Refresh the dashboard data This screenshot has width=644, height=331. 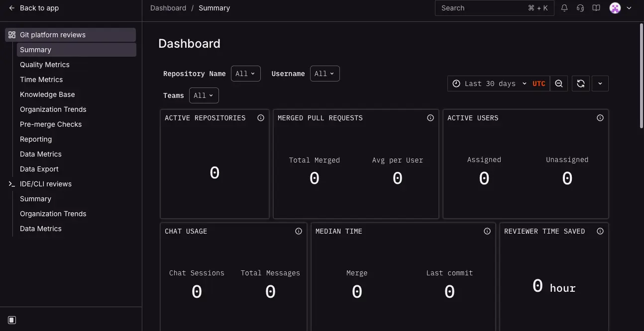tap(580, 83)
